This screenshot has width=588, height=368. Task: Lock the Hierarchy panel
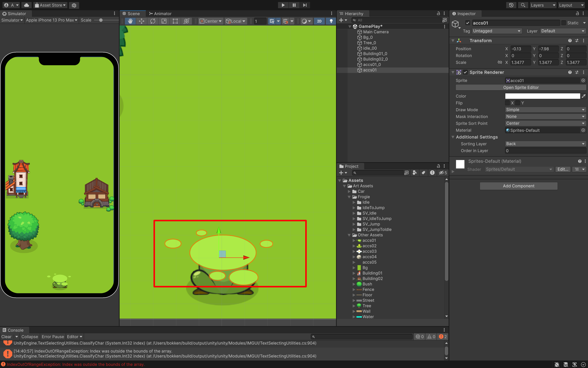point(438,14)
